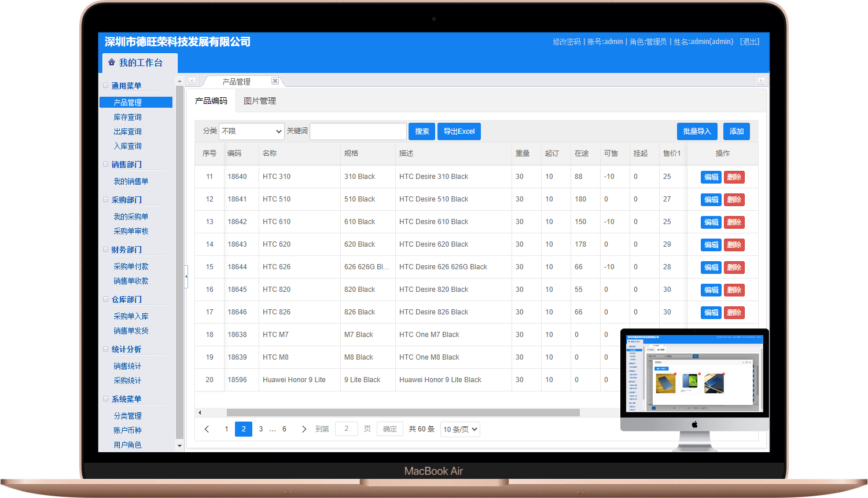Click the 关键词 search input field

tap(358, 131)
